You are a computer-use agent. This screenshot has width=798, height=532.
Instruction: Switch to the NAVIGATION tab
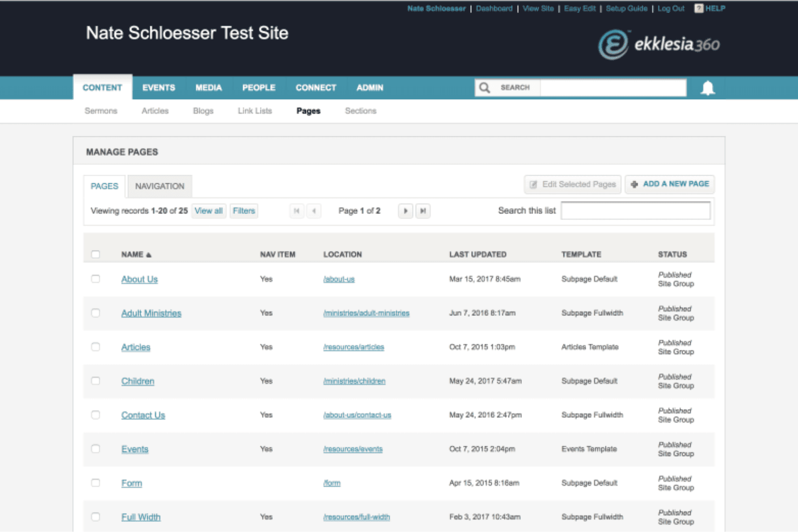(160, 186)
